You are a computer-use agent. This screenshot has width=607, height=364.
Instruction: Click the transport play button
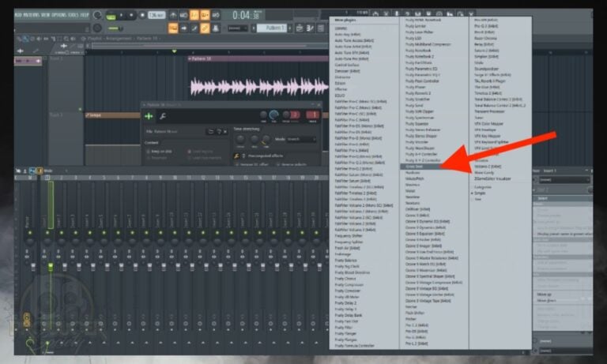coord(122,15)
